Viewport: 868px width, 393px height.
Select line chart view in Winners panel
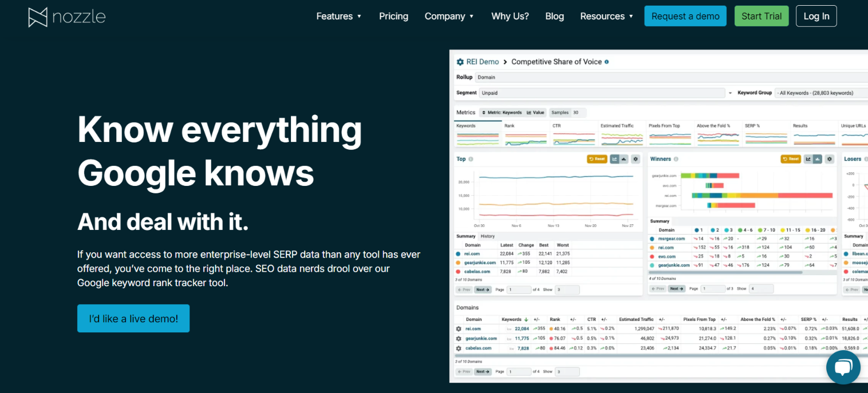tap(808, 159)
